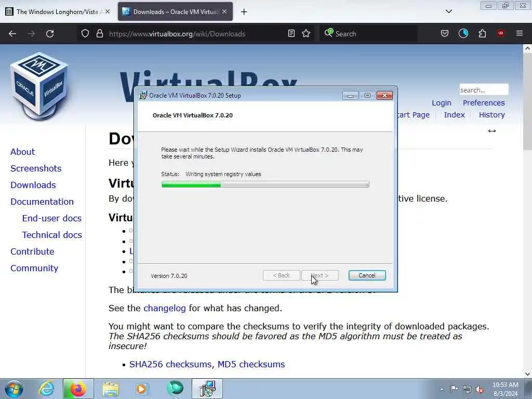
Task: Click the Firefox back arrow
Action: (12, 34)
